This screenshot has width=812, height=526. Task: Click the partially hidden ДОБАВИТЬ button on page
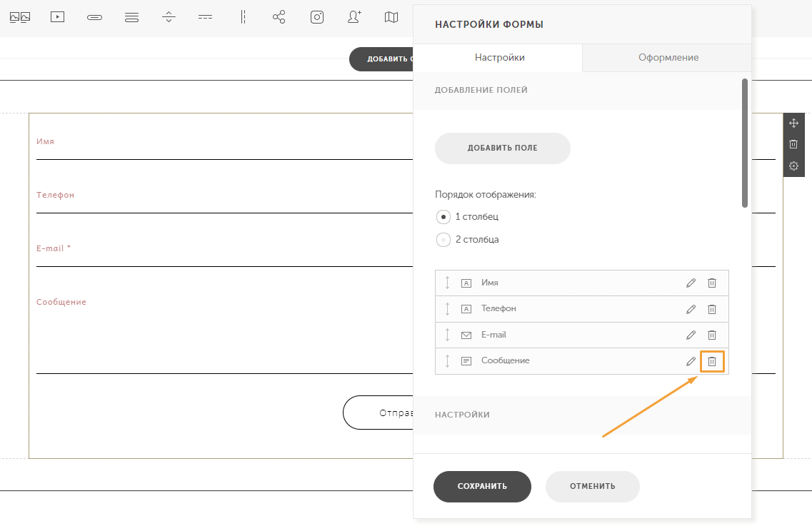381,59
